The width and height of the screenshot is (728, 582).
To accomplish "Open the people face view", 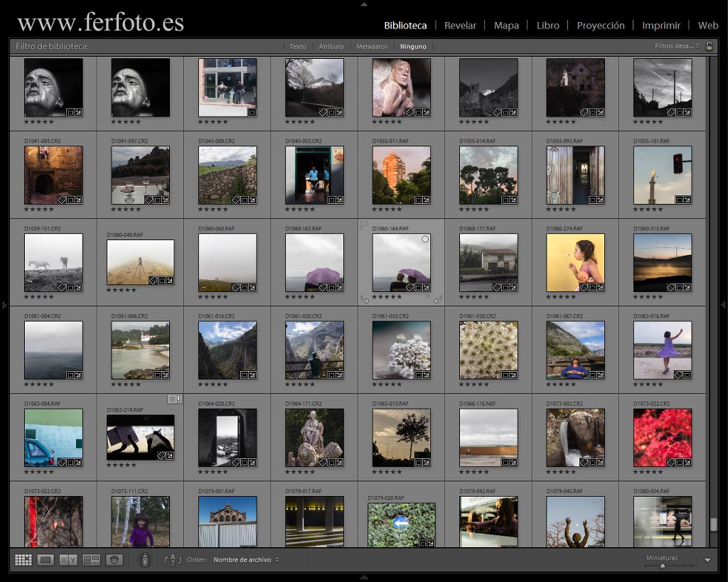I will coord(114,560).
